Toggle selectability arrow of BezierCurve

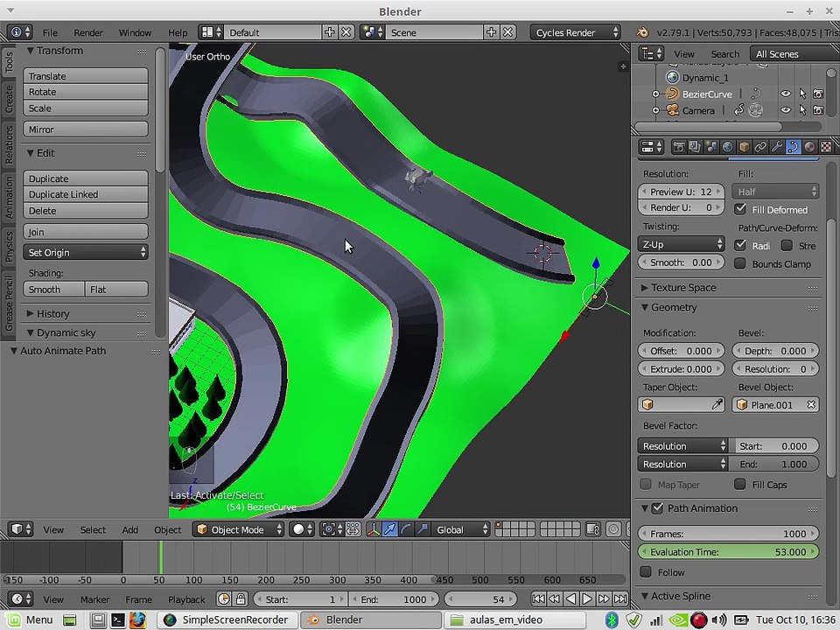tap(802, 94)
